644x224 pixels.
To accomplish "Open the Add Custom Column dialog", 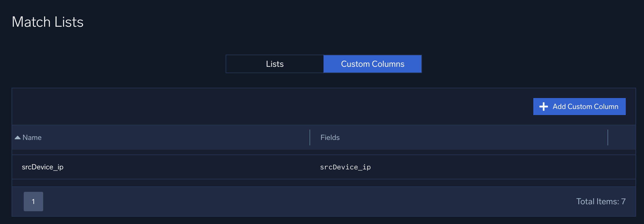I will click(x=579, y=107).
